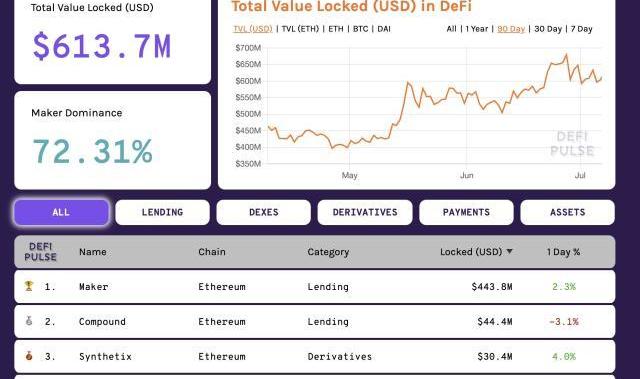This screenshot has width=640, height=379.
Task: Choose the 30 Day time range
Action: (x=548, y=29)
